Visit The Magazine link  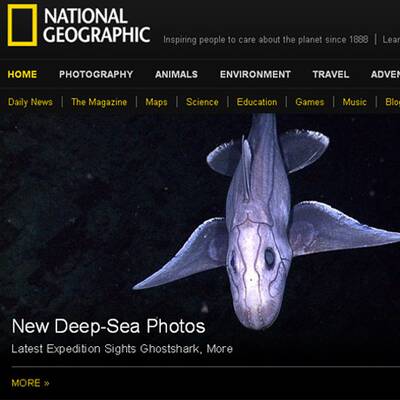coord(99,102)
